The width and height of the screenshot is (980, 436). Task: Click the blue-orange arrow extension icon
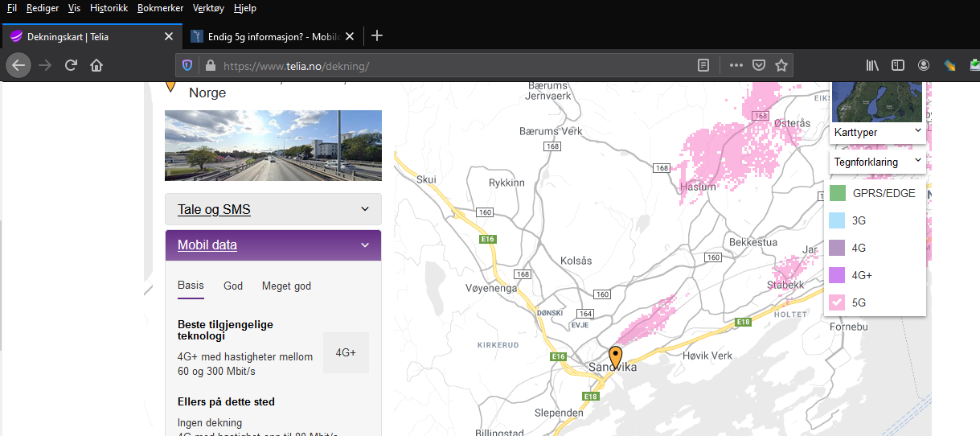tap(949, 65)
